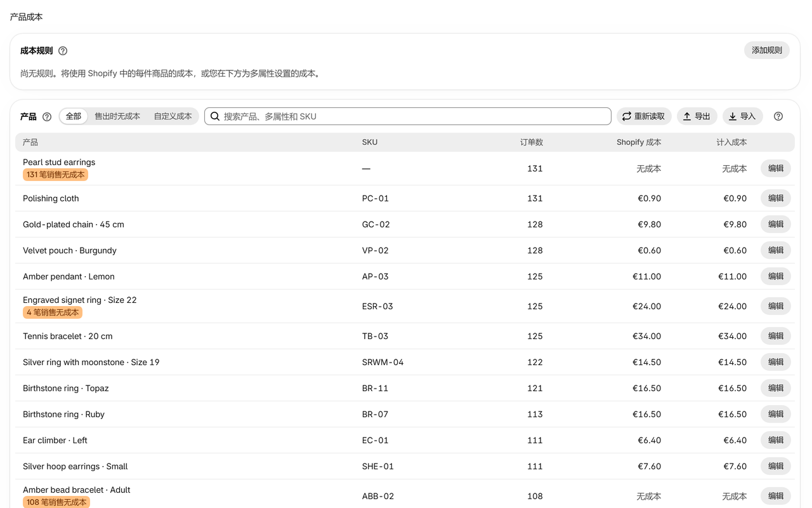Click SKU cell SRWM-04

click(383, 362)
